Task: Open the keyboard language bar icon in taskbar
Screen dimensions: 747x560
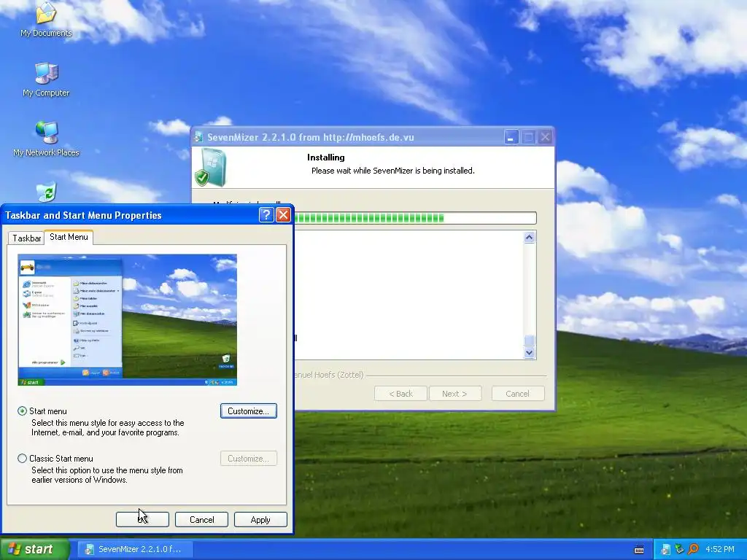Action: (639, 550)
